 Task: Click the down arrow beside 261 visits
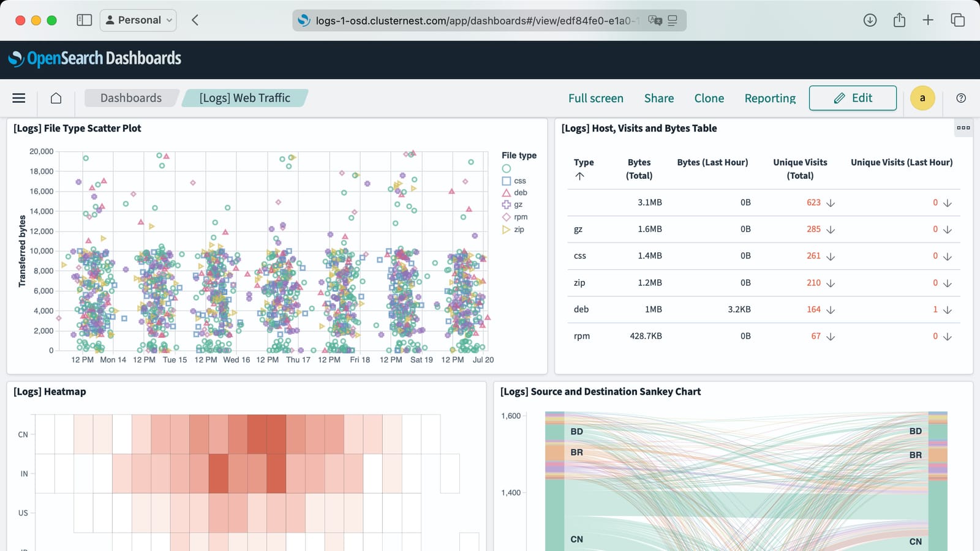click(831, 257)
